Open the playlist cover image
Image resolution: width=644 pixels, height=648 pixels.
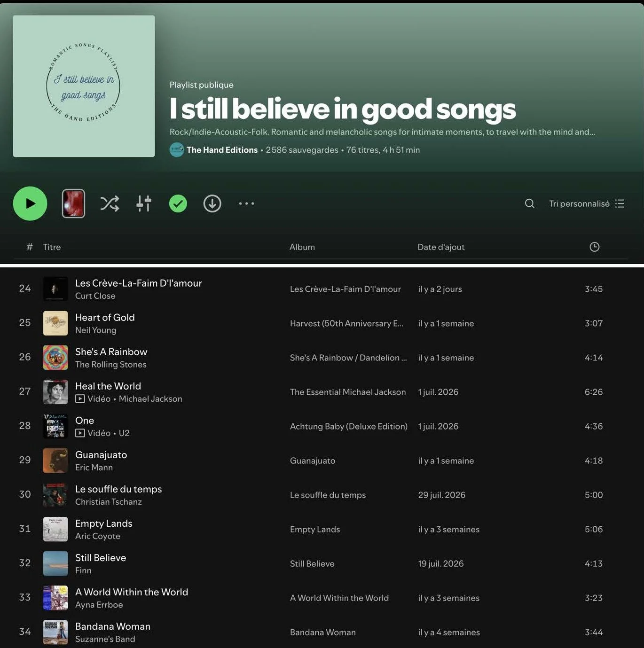84,86
